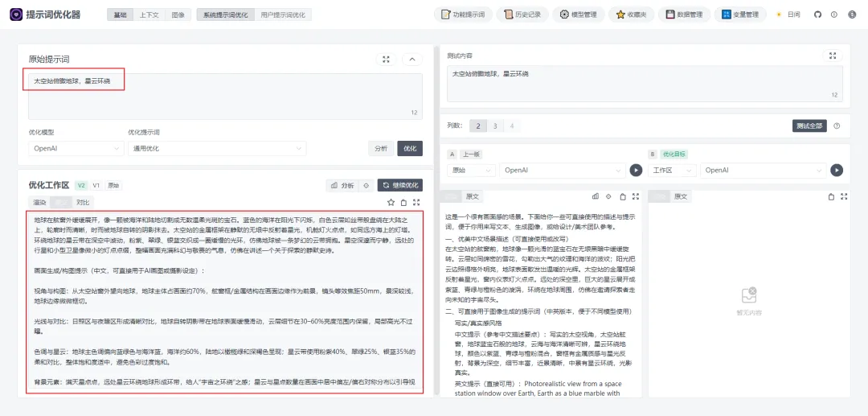Switch to 图像 mode tab

tap(178, 15)
